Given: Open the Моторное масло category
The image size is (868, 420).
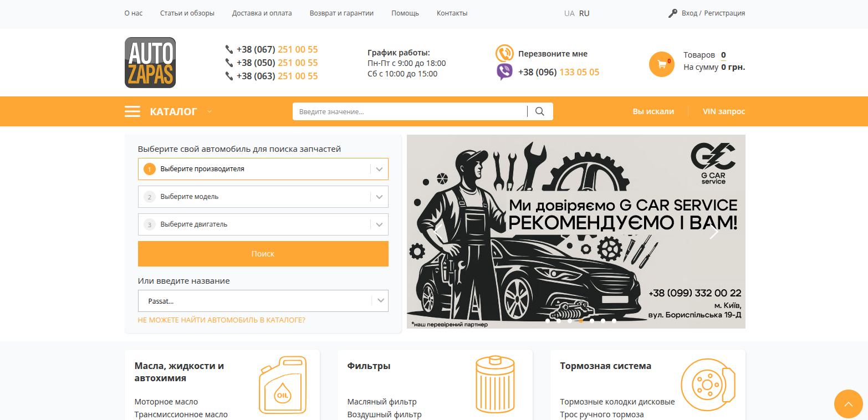Looking at the screenshot, I should pos(166,402).
